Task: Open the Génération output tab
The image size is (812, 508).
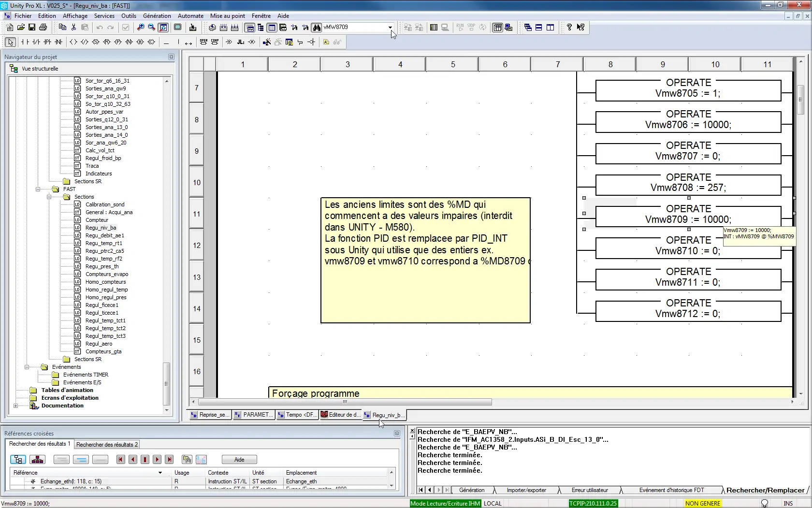Action: [x=472, y=490]
